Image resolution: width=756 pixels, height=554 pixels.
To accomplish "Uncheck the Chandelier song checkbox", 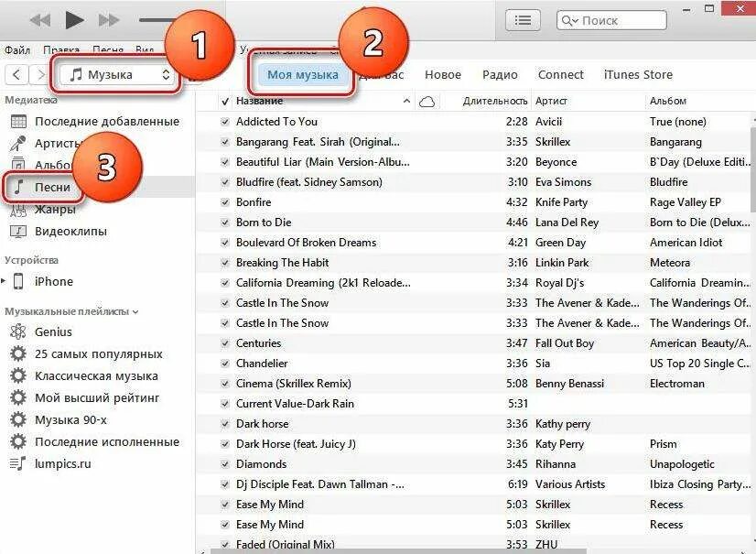I will pos(224,364).
